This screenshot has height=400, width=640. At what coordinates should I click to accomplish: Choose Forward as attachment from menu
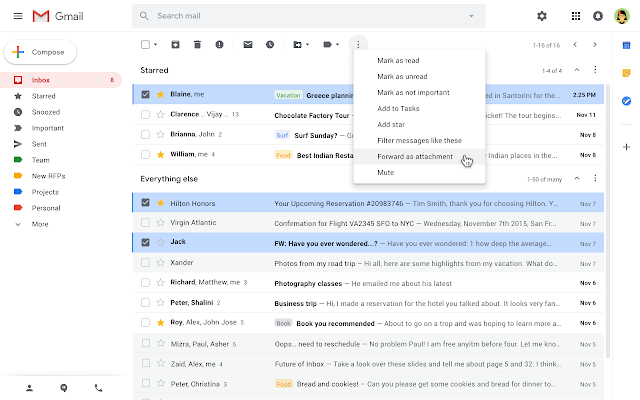415,157
